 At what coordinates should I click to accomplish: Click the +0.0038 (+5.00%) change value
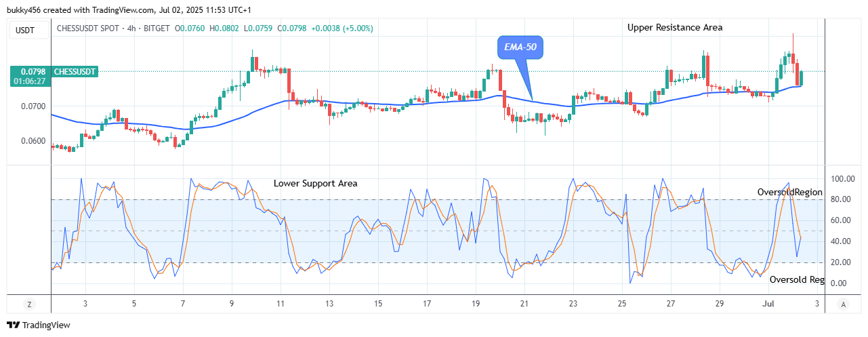click(x=342, y=28)
